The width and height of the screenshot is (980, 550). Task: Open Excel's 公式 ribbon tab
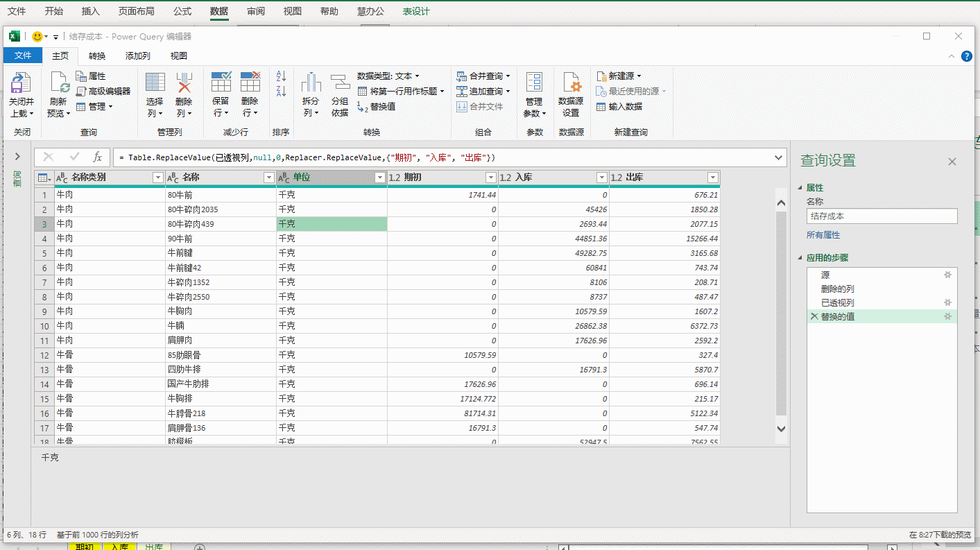(182, 11)
